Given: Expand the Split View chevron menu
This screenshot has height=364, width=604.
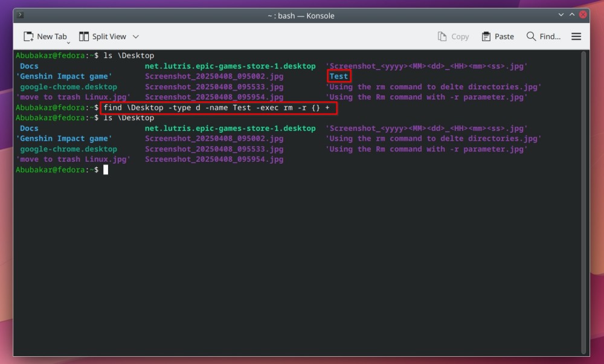Looking at the screenshot, I should point(135,36).
